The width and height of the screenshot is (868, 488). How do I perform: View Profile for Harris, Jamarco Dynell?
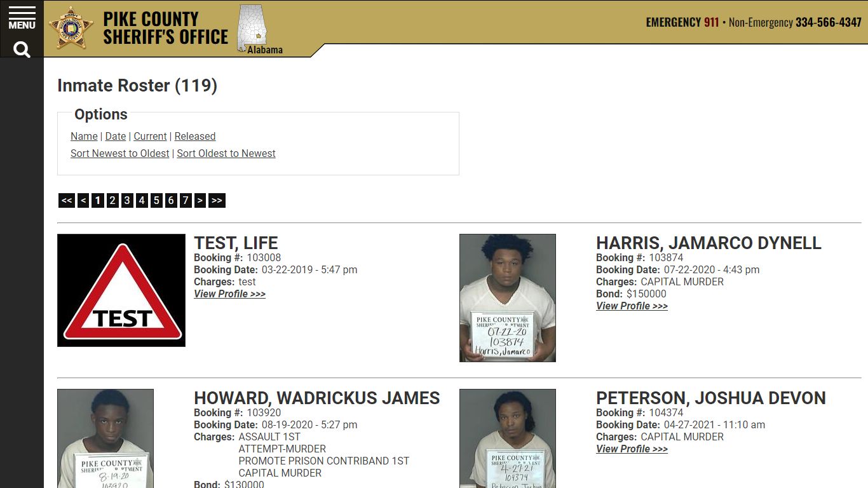(x=632, y=306)
